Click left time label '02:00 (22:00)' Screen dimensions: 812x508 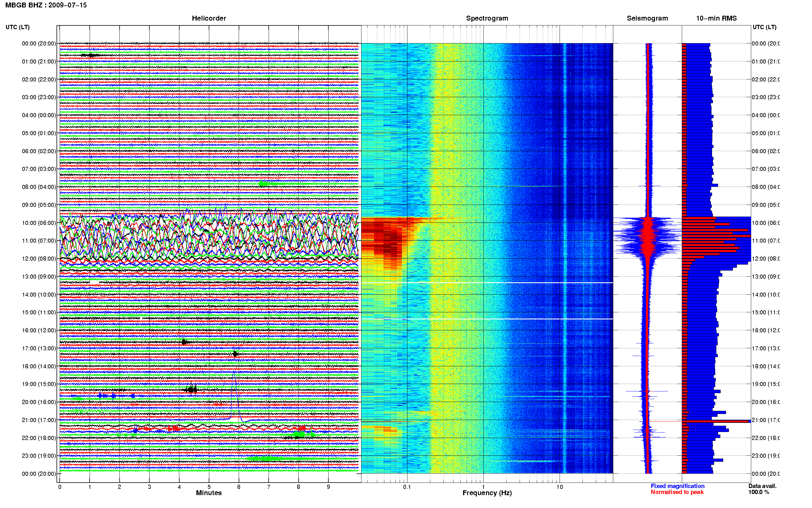[x=39, y=79]
